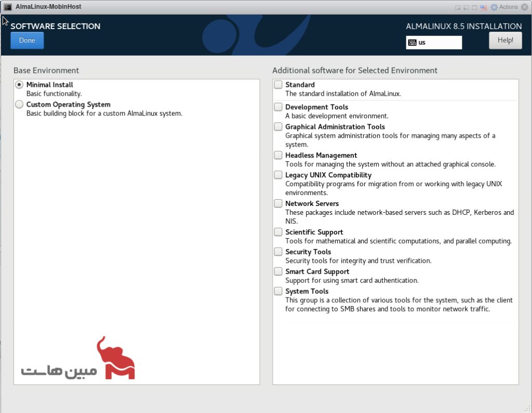Click the US flag keyboard icon in title bar
The image size is (532, 413).
[x=483, y=7]
